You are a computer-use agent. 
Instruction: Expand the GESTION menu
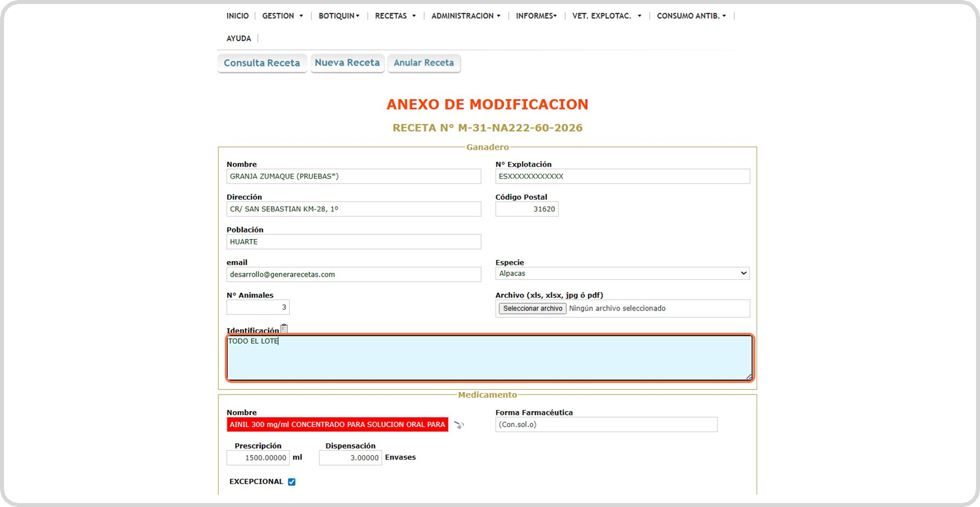(x=283, y=16)
